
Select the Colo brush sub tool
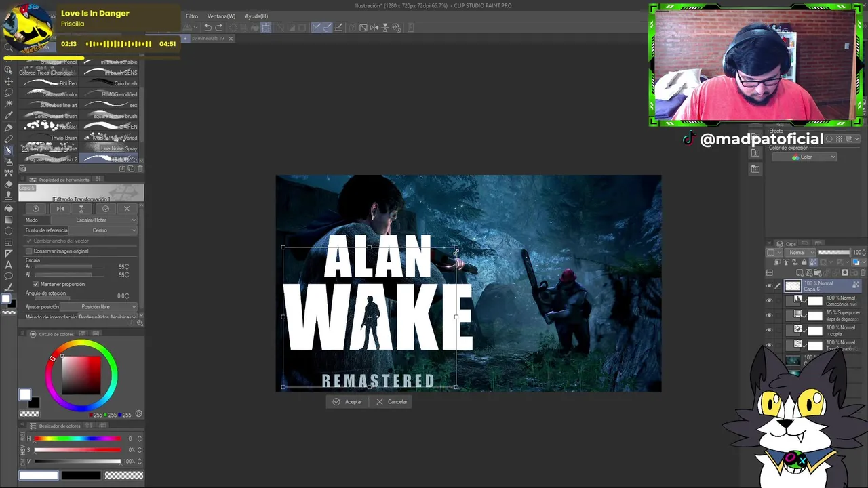[110, 83]
